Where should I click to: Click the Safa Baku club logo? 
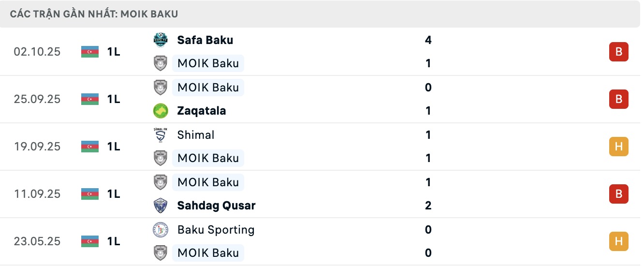(160, 40)
